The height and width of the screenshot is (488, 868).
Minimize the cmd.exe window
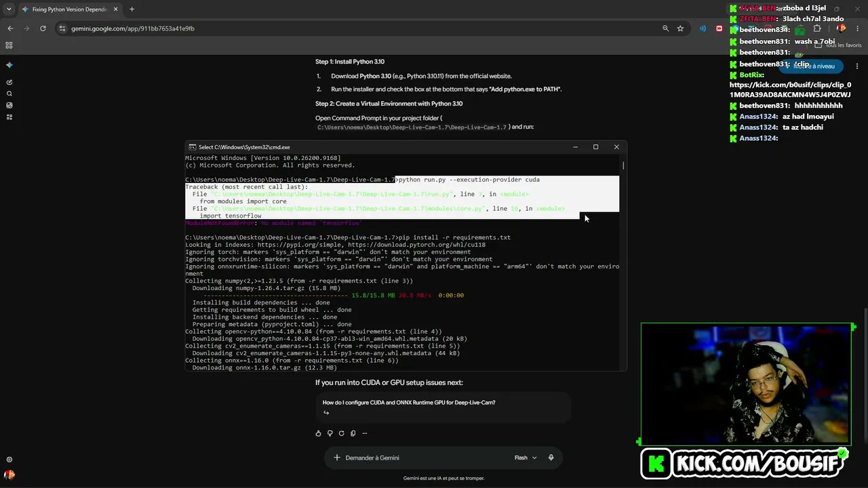575,147
